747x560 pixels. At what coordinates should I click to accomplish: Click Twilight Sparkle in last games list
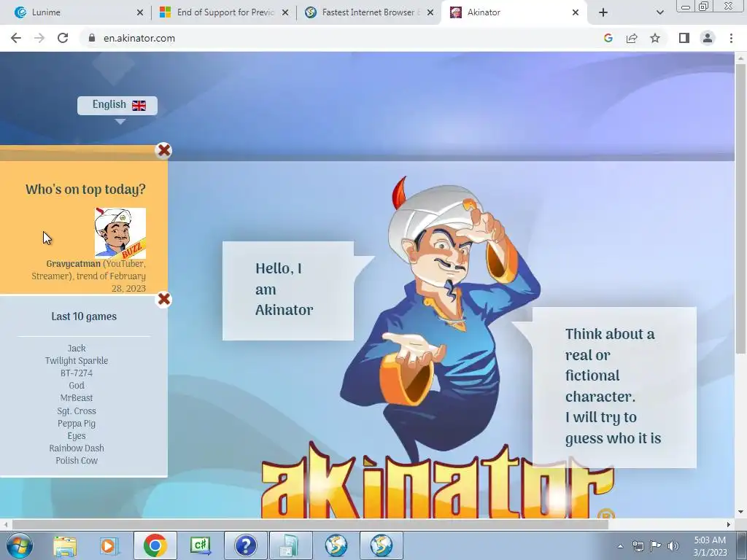pyautogui.click(x=76, y=360)
